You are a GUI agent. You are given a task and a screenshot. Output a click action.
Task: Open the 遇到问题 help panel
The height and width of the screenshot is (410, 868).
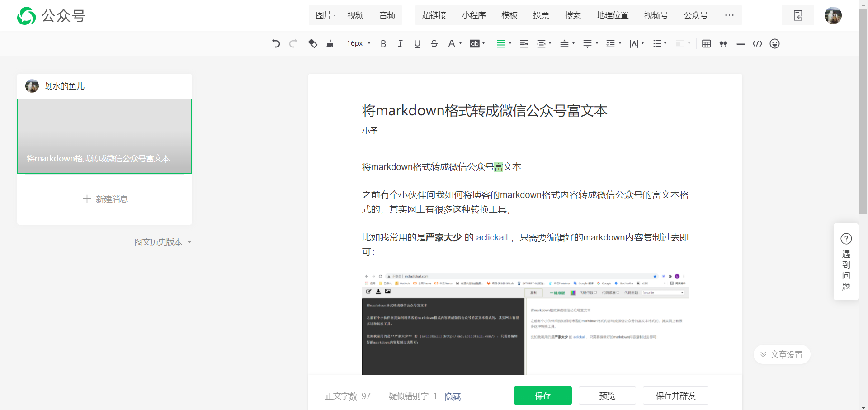[846, 262]
